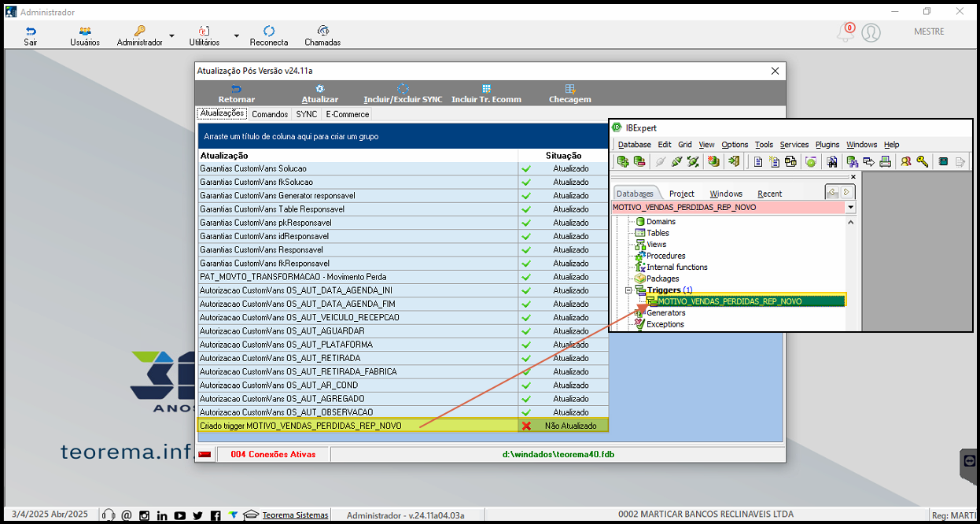Image resolution: width=980 pixels, height=524 pixels.
Task: Open Chamadas from the main toolbar
Action: [322, 35]
